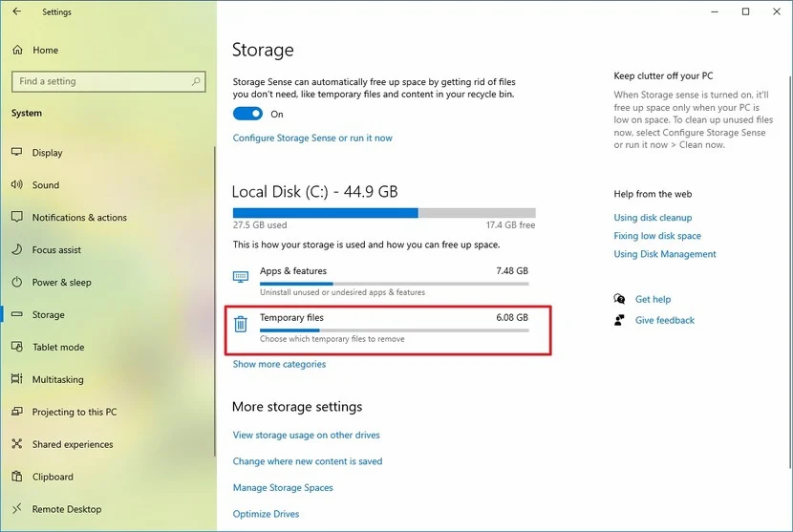Open the Home settings page

coord(45,50)
